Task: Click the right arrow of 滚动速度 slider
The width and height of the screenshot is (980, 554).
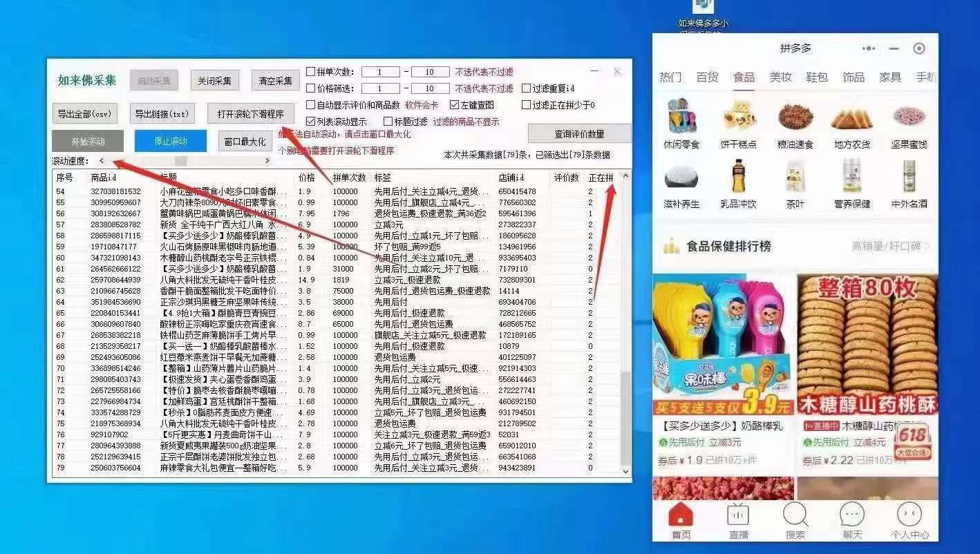Action: coord(267,161)
